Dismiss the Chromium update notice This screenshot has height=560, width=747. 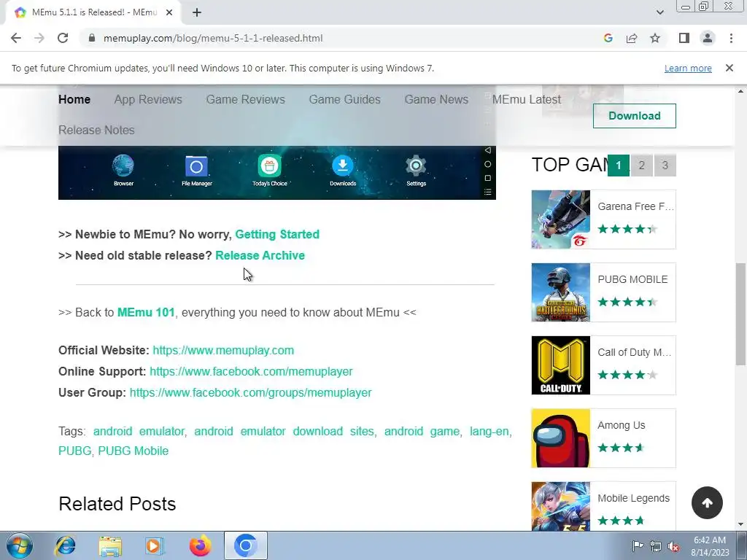point(729,68)
